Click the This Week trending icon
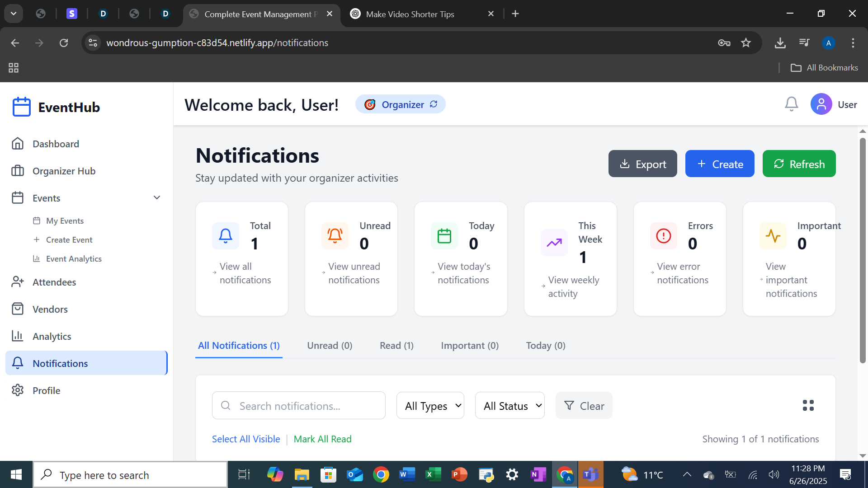This screenshot has width=868, height=488. 554,243
